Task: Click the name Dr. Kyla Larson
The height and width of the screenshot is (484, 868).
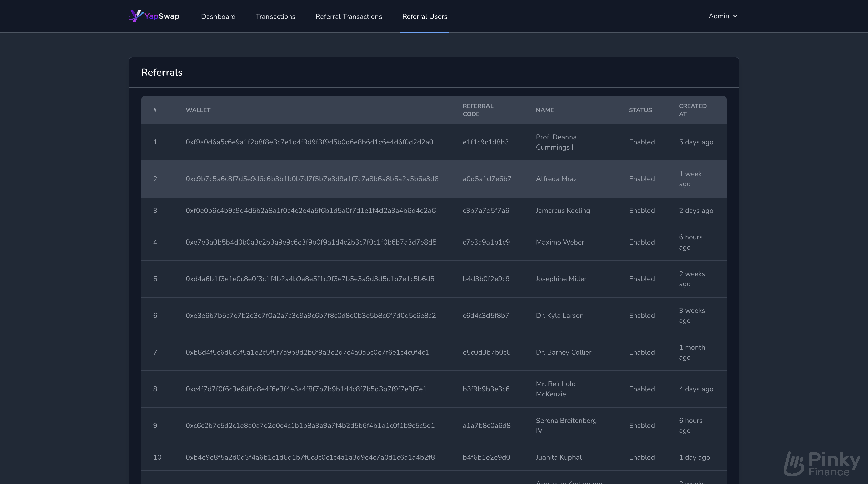Action: pyautogui.click(x=559, y=315)
